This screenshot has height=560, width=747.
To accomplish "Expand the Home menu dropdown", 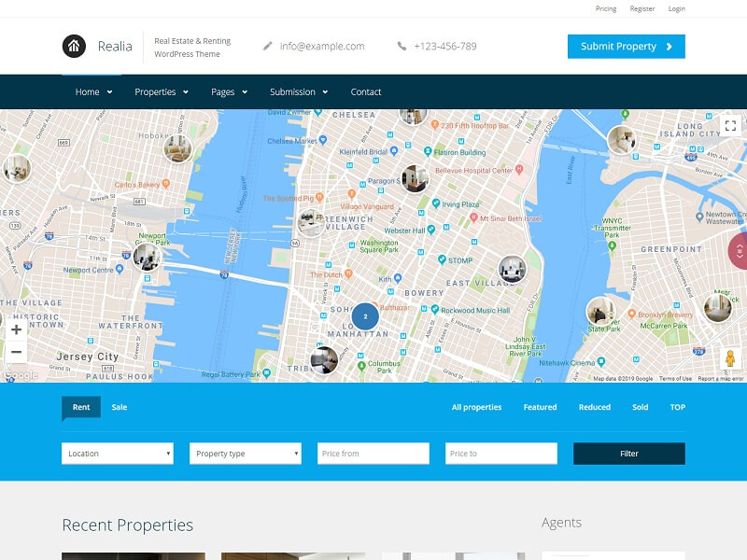I will 109,91.
